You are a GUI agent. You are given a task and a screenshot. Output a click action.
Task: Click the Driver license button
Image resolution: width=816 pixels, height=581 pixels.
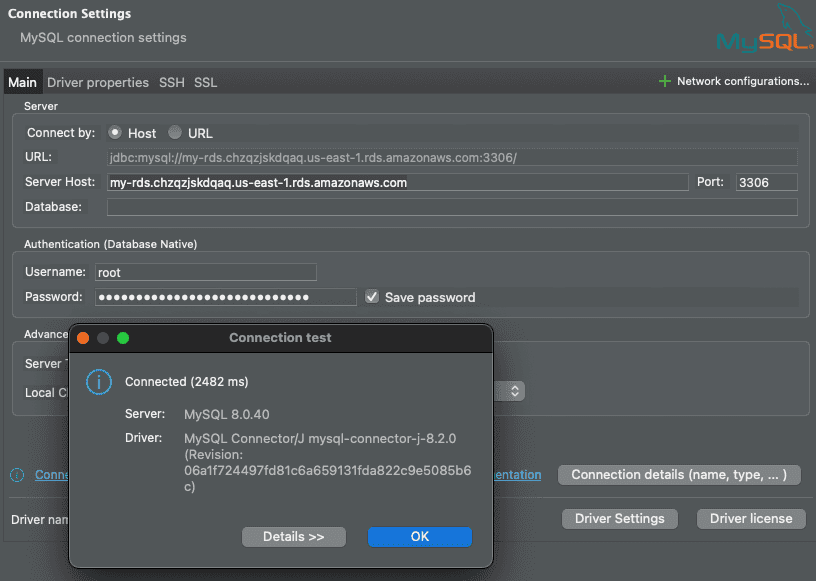coord(751,518)
